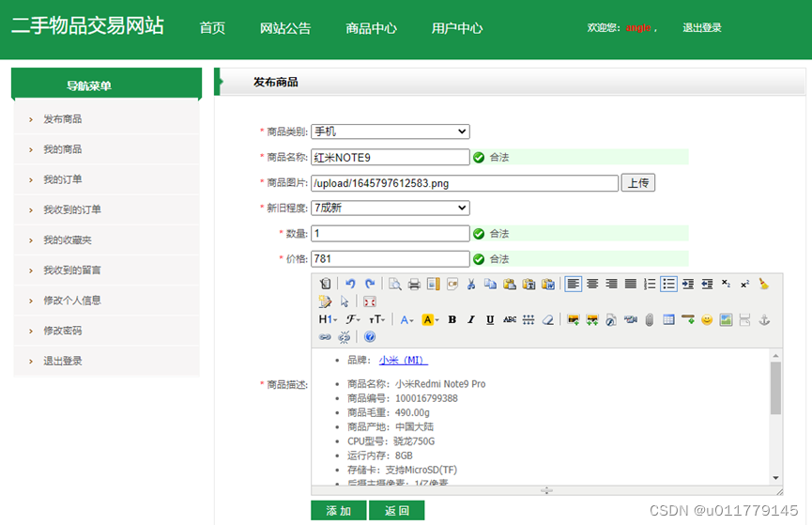Open 商品中心 in top navigation

click(x=372, y=28)
